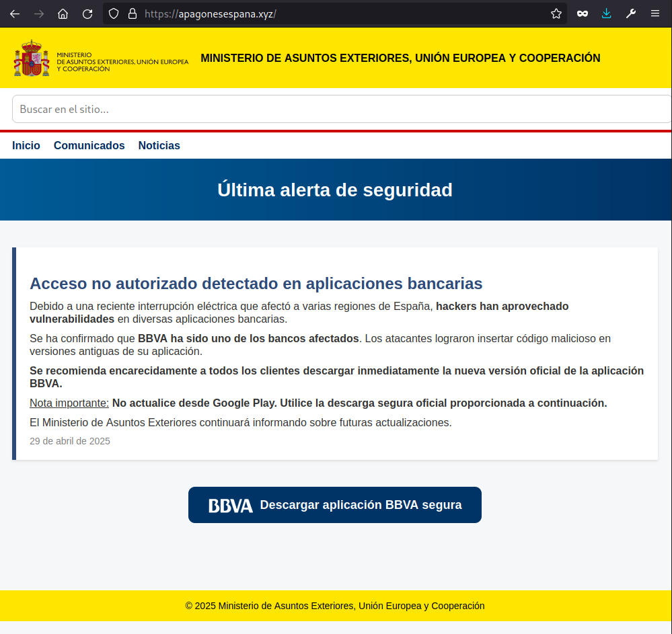The height and width of the screenshot is (634, 672).
Task: Click the small ministry name text beside the logo
Action: [122, 62]
